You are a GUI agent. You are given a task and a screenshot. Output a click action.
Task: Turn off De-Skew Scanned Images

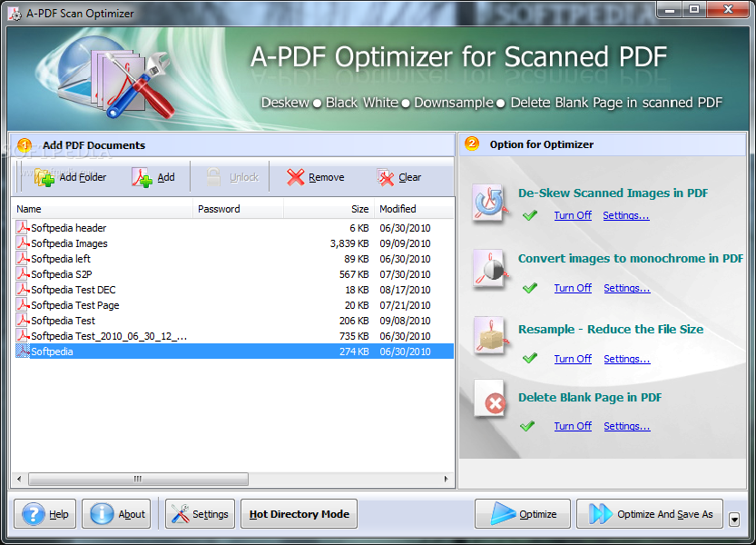pyautogui.click(x=573, y=215)
